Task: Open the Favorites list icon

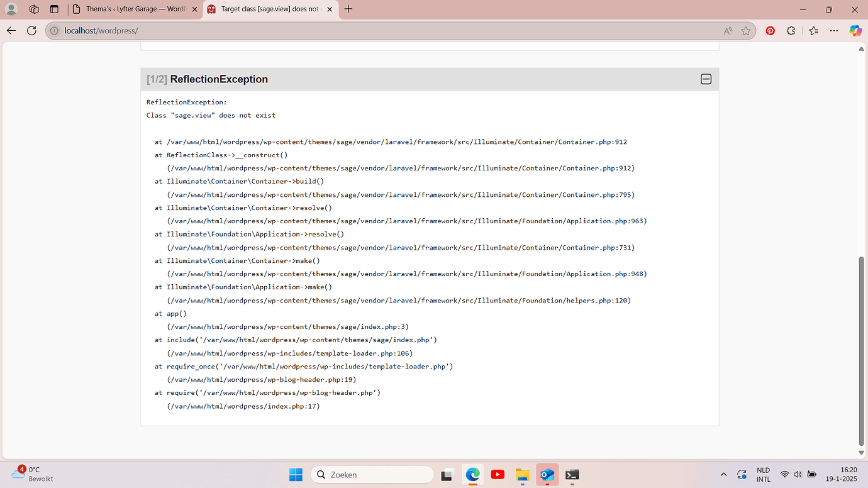Action: [814, 31]
